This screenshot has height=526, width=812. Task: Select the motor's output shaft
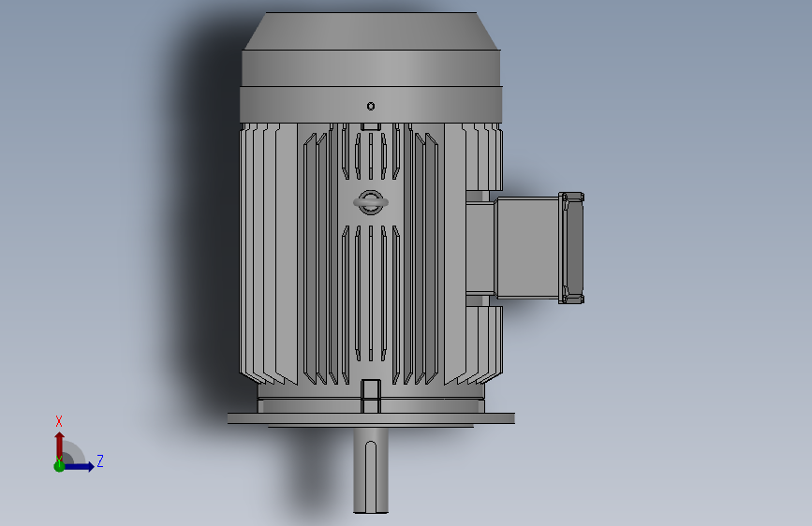pyautogui.click(x=371, y=470)
